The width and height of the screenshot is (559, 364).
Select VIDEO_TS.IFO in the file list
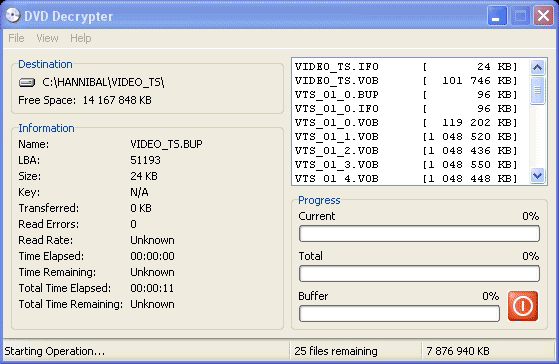tap(406, 67)
